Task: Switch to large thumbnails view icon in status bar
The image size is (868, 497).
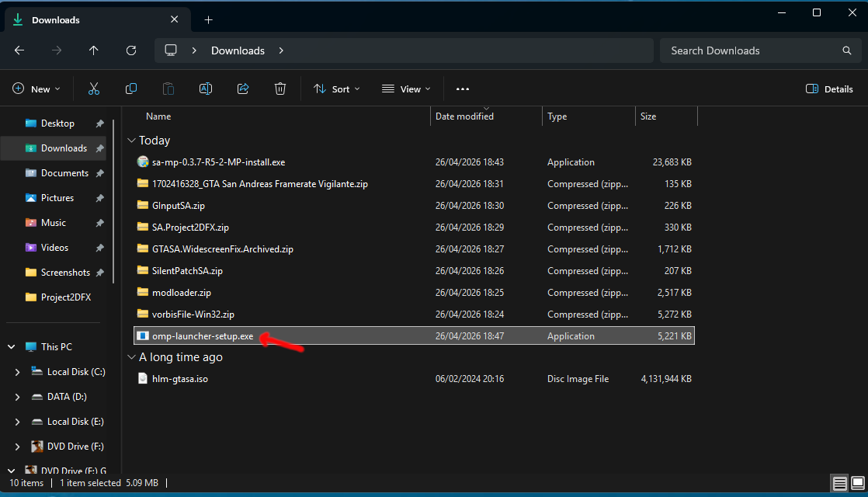Action: [857, 483]
